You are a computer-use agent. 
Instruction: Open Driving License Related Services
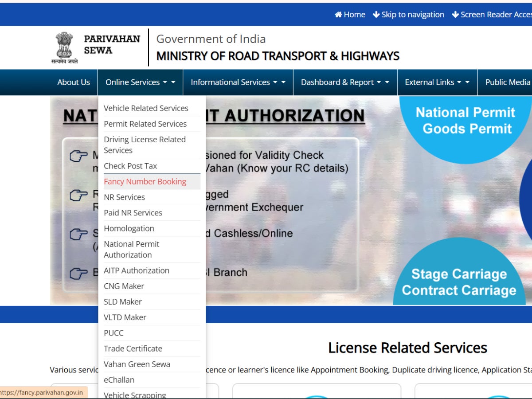(x=145, y=145)
